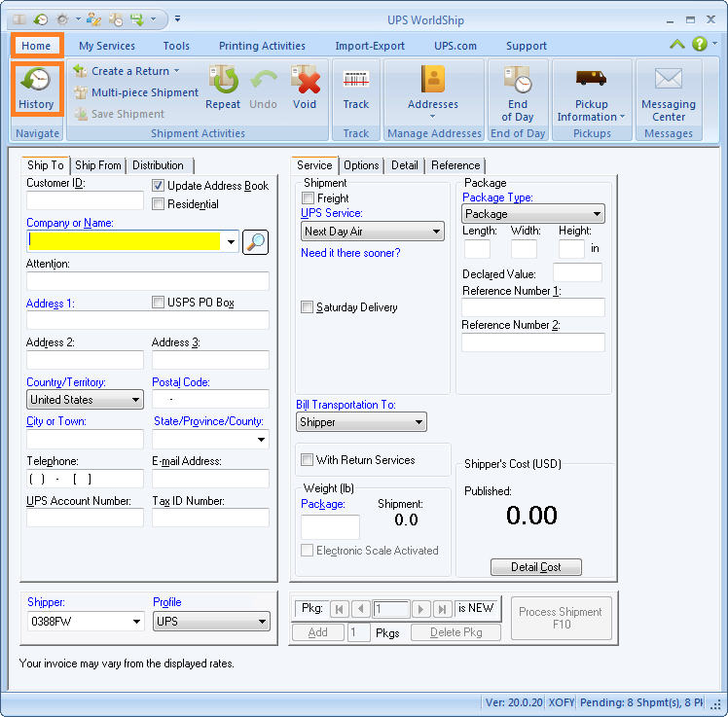Screen dimensions: 728x717
Task: Go to the last package
Action: click(x=443, y=609)
